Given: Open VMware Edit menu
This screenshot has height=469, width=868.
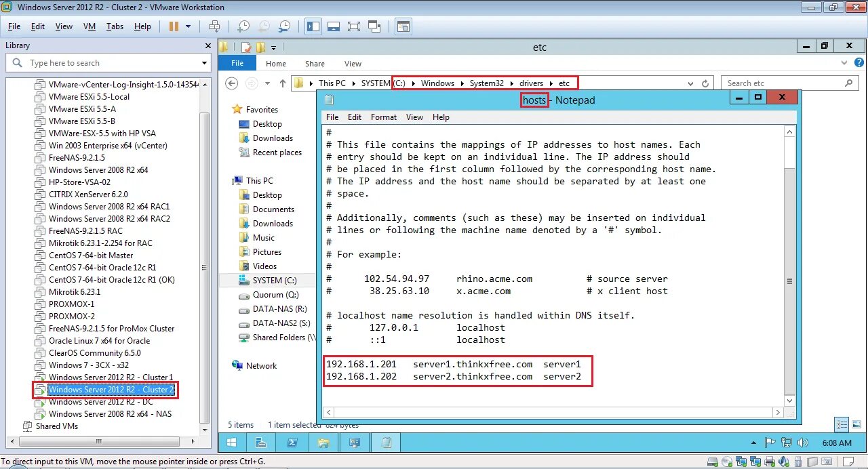Looking at the screenshot, I should (x=38, y=26).
